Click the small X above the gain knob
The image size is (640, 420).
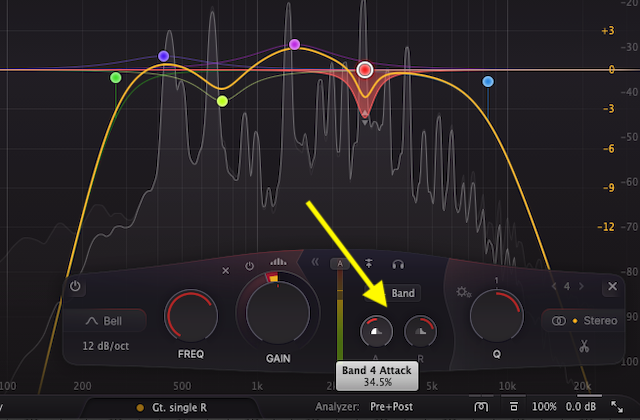point(224,268)
